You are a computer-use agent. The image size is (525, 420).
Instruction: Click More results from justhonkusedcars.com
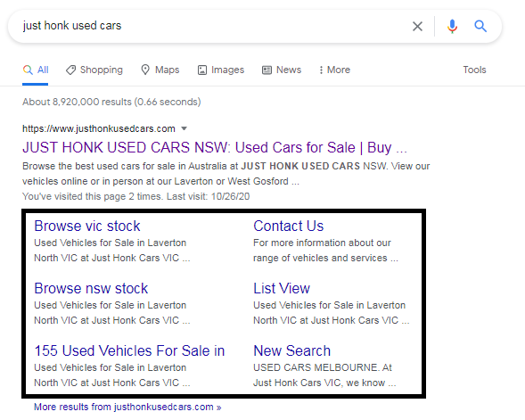point(127,407)
